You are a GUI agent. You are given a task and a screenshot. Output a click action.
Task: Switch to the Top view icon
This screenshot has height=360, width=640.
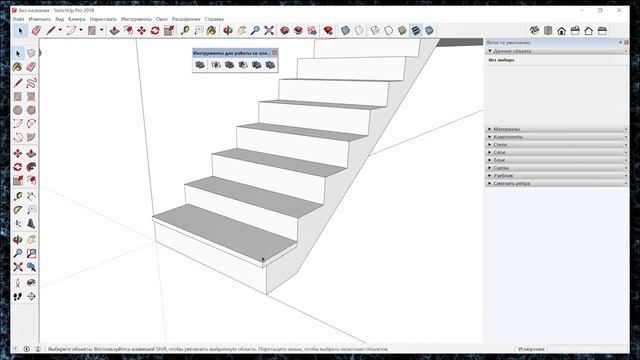click(548, 31)
